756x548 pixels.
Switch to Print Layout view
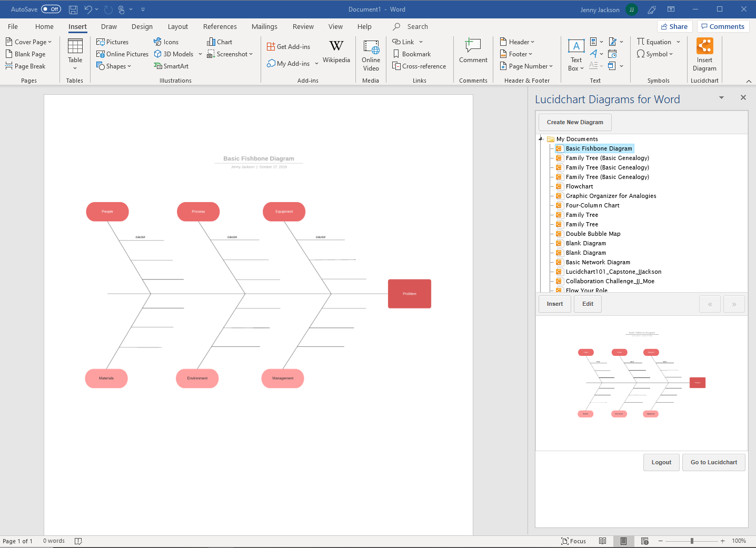(623, 541)
